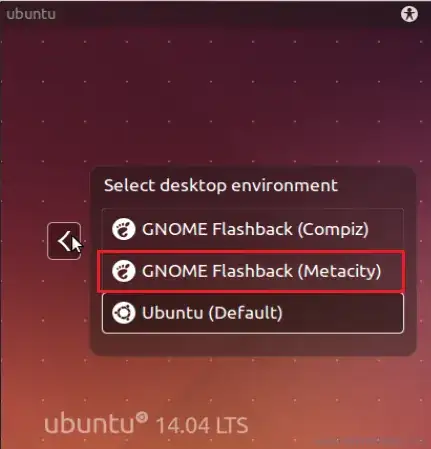
Task: Pick the Ubuntu (Default) session
Action: [253, 313]
